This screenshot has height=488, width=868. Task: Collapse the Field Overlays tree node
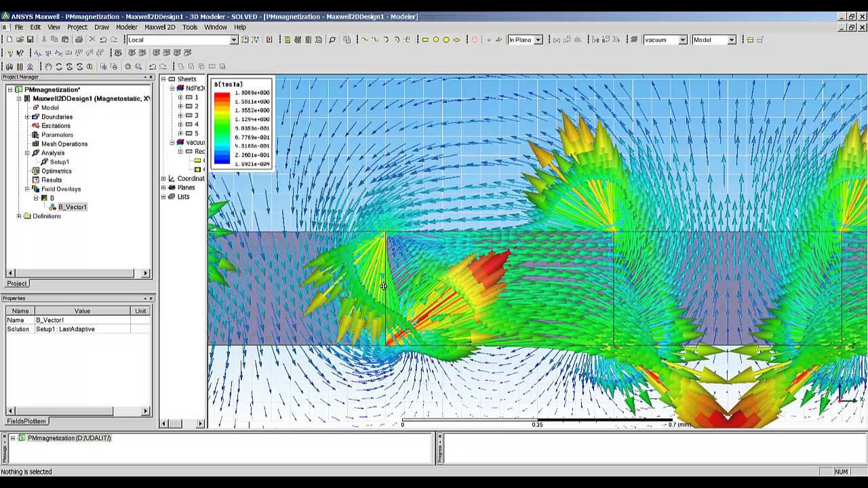pyautogui.click(x=27, y=189)
